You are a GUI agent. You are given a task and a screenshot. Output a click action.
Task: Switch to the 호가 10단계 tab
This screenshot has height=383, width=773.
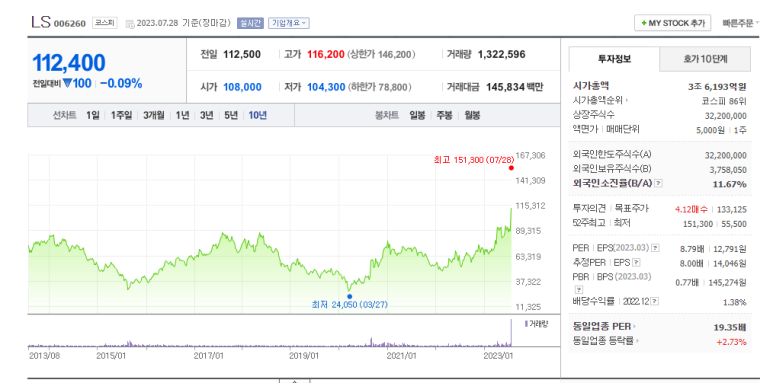click(x=705, y=59)
